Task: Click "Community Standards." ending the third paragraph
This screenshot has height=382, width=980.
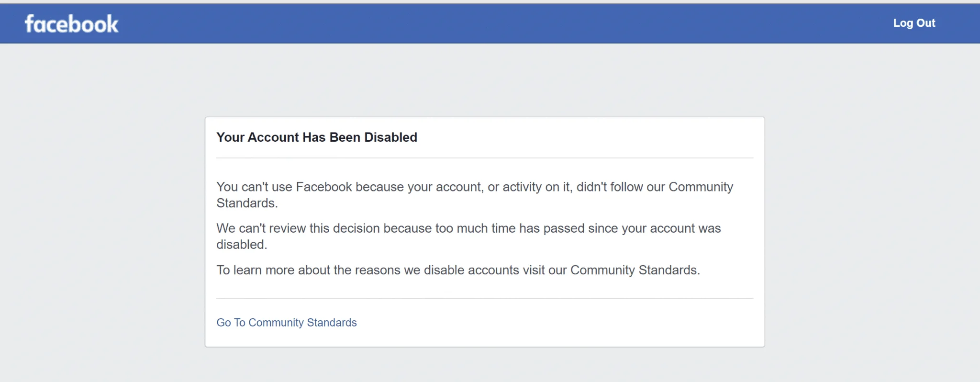Action: (635, 270)
